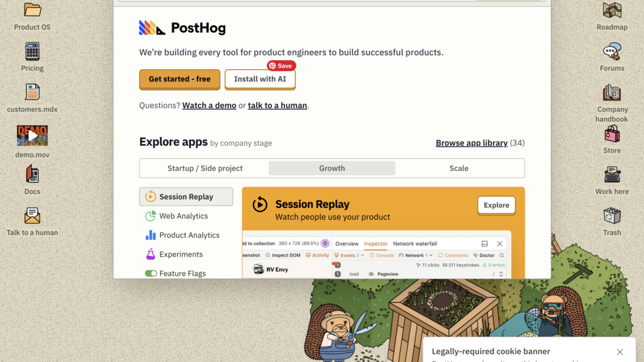Screen dimensions: 644x362
Task: Click Get started - free button
Action: click(179, 79)
